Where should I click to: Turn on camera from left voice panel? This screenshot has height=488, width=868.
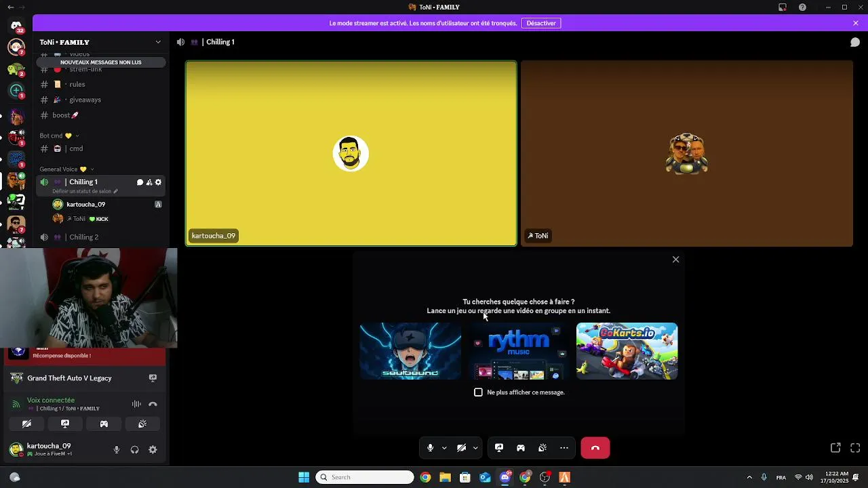[x=26, y=424]
